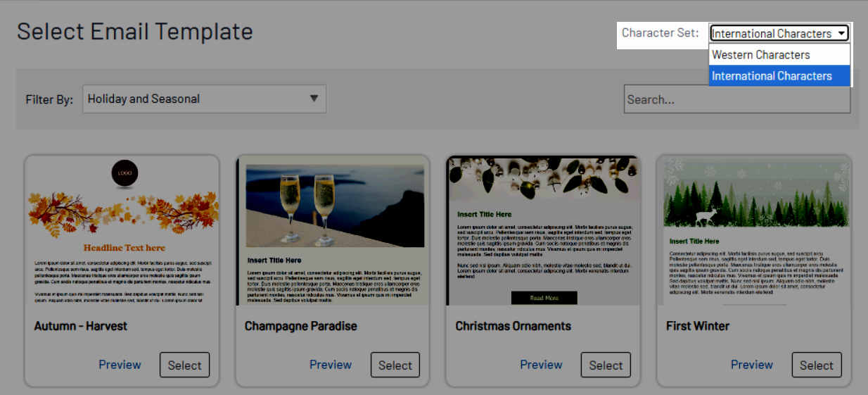Select the Christmas Ornaments template

coord(606,365)
